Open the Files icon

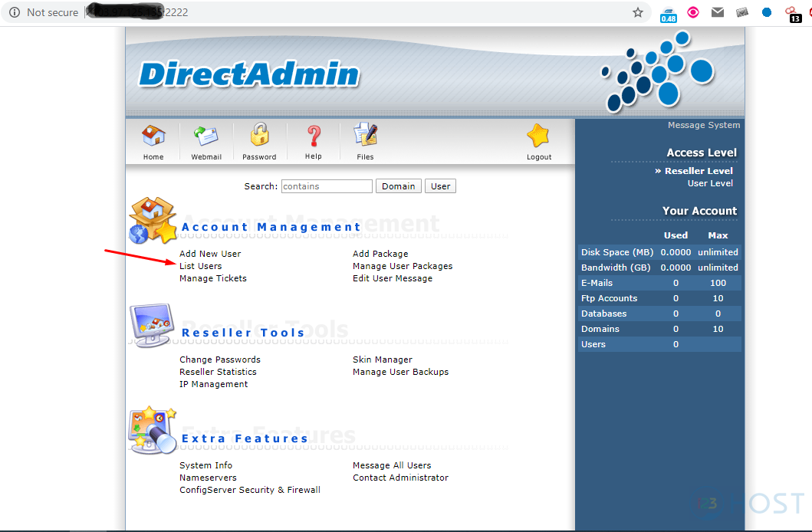(x=365, y=135)
